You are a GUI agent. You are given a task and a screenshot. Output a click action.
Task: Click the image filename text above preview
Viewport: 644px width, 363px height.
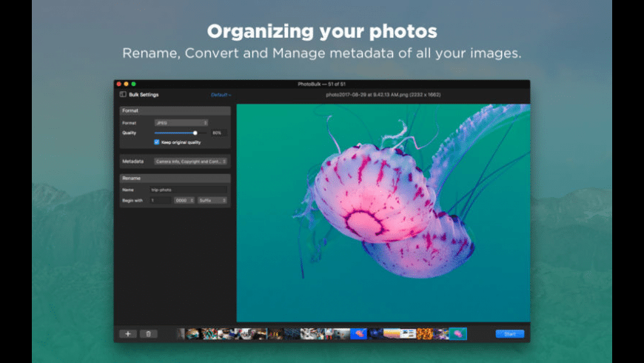(383, 95)
